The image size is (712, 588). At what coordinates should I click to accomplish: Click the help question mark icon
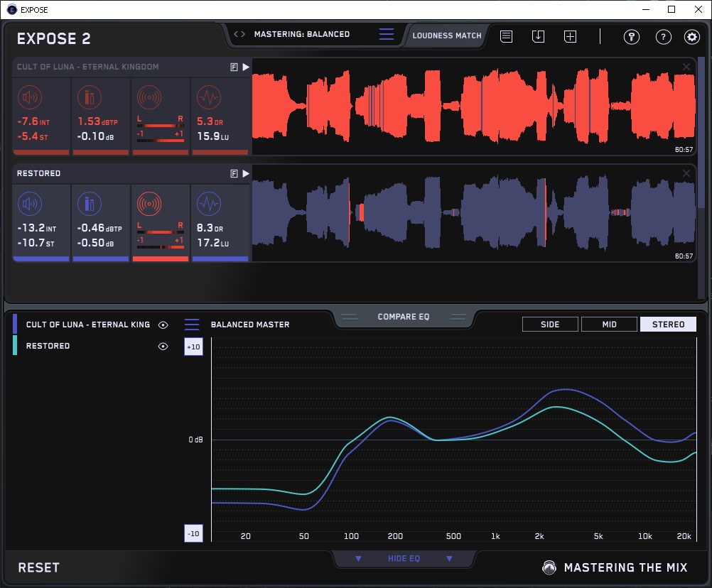663,37
